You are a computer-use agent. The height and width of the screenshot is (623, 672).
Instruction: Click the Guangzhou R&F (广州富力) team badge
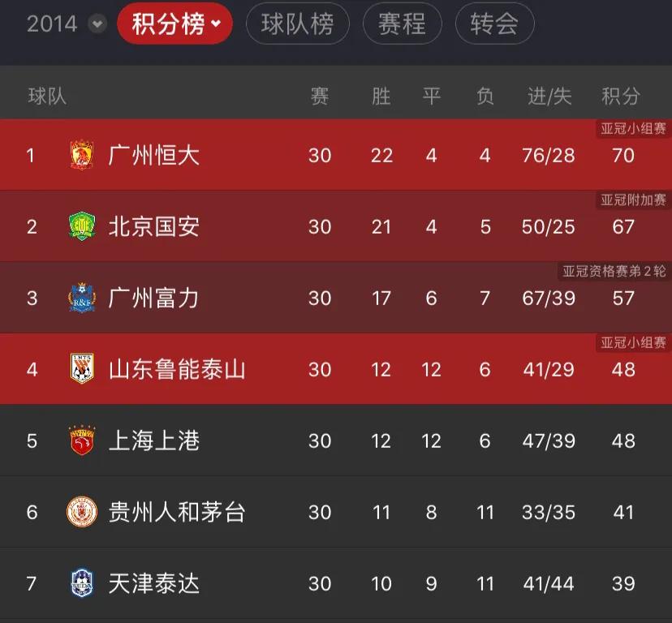point(82,298)
